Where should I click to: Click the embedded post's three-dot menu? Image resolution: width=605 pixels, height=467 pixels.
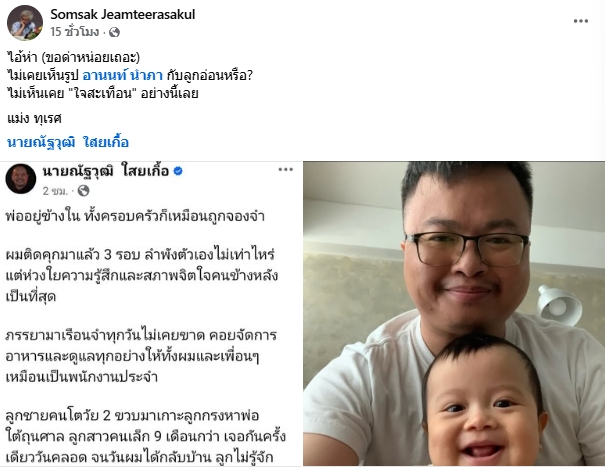(x=286, y=169)
